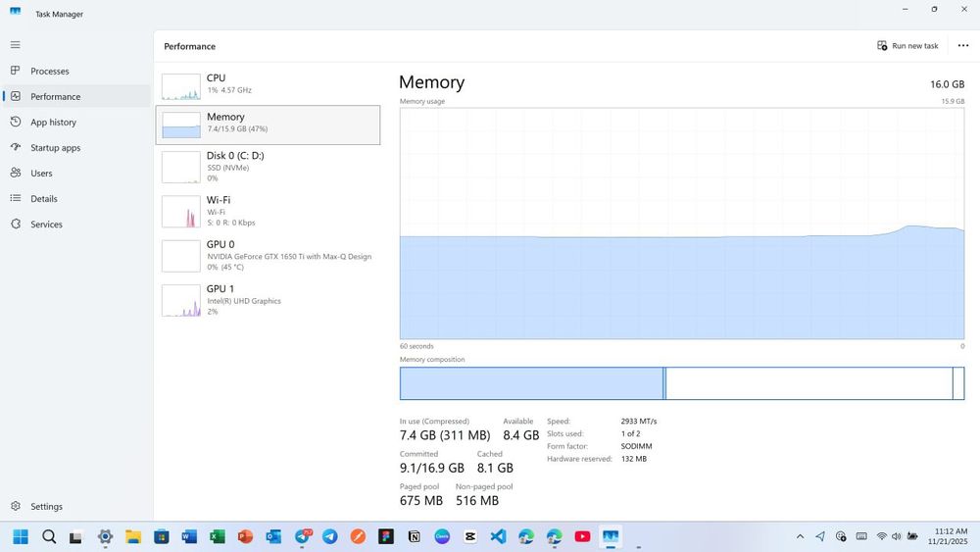Go to the Users page icon

tap(16, 174)
